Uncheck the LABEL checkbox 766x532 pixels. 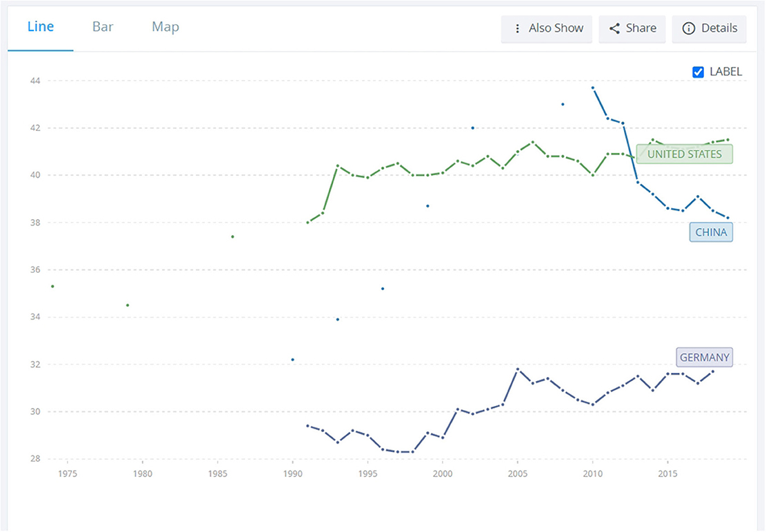[698, 72]
